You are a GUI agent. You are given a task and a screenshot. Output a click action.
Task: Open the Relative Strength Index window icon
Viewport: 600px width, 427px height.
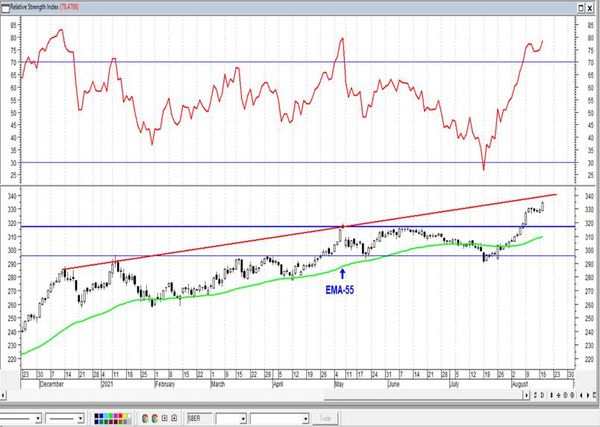click(5, 8)
